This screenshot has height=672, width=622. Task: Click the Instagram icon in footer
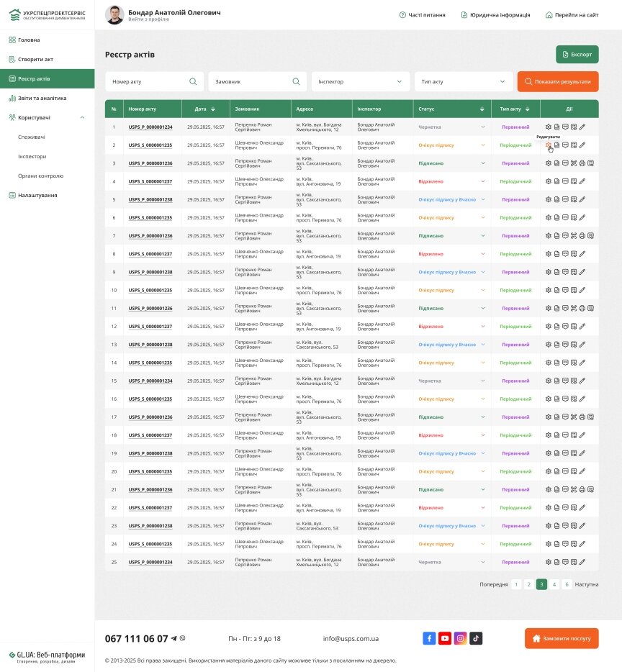(460, 638)
